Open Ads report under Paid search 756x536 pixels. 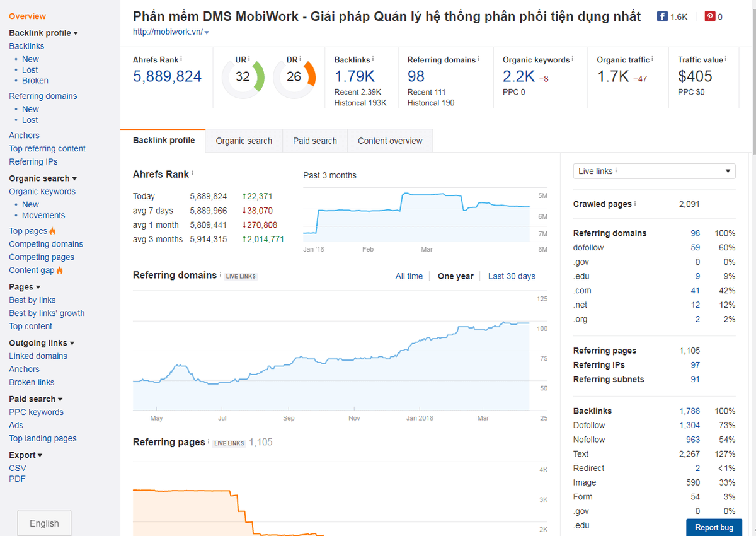click(16, 426)
